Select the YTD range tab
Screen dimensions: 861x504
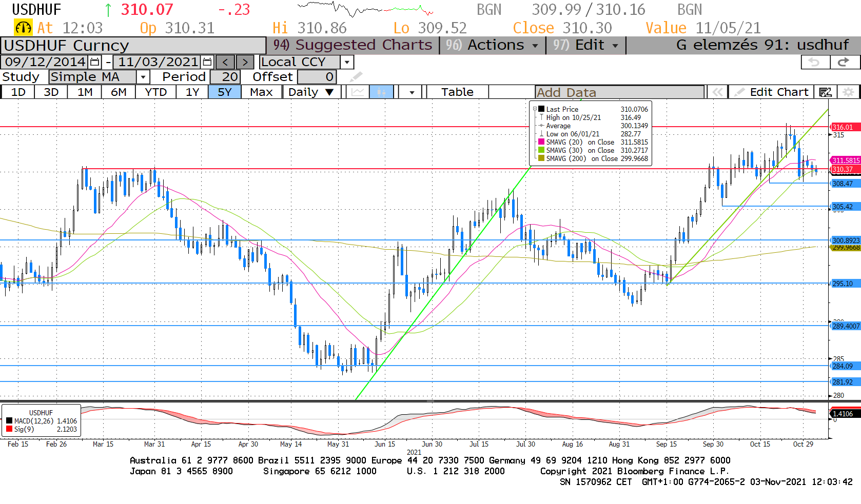coord(155,92)
